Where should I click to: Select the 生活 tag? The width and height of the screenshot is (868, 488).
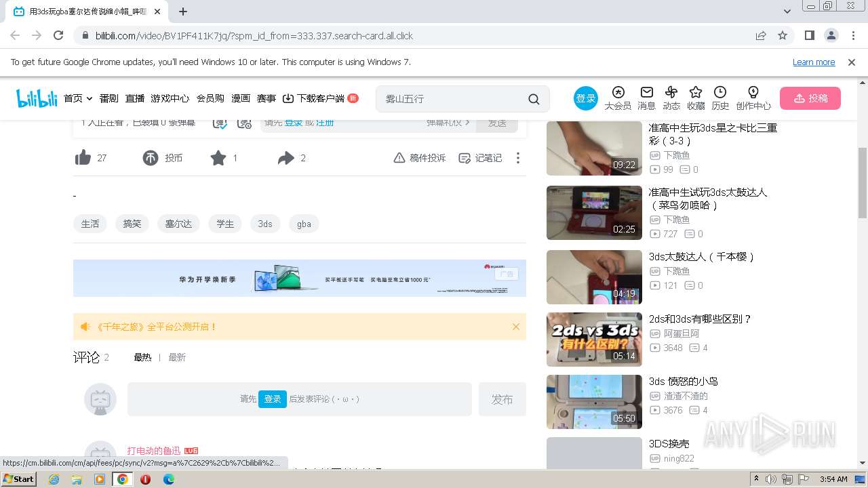[90, 224]
